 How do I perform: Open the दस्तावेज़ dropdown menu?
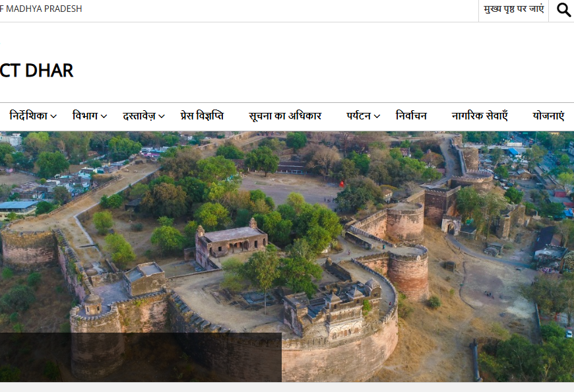coord(139,116)
